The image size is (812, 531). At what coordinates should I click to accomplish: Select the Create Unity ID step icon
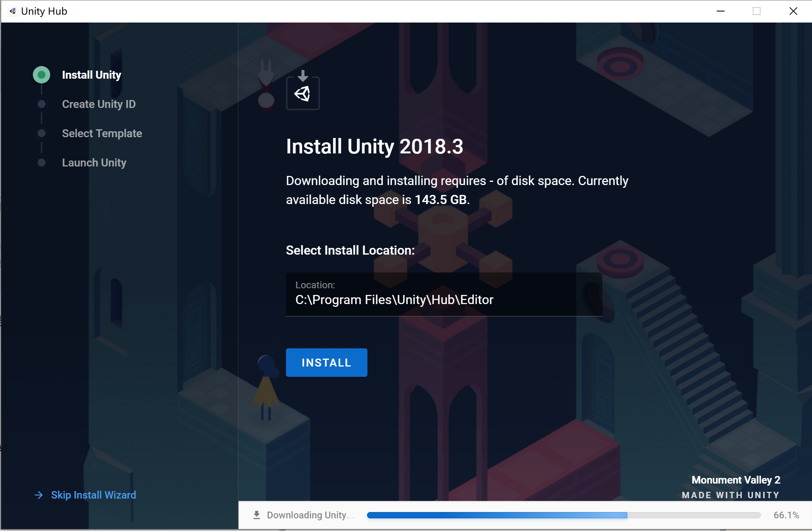(x=42, y=104)
